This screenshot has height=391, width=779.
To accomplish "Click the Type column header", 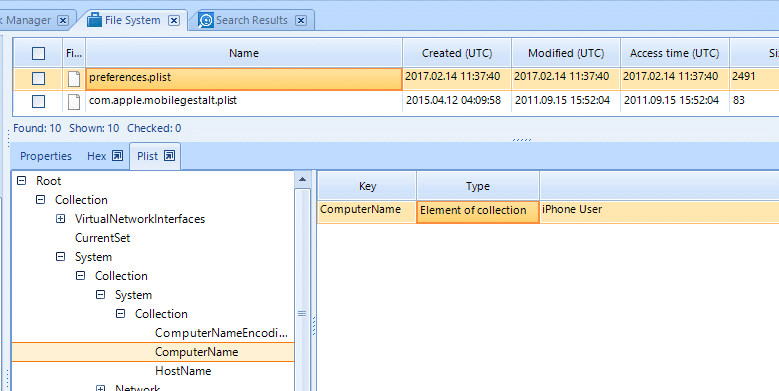I will click(x=478, y=186).
